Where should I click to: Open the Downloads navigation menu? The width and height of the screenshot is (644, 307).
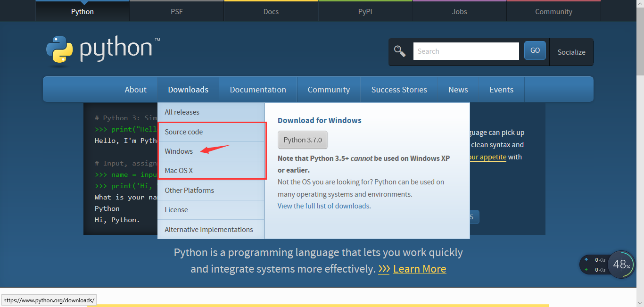[188, 90]
